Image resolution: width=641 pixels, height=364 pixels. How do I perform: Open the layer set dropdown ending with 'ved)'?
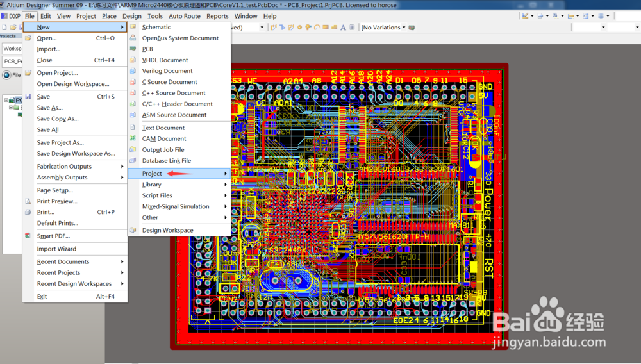(262, 28)
